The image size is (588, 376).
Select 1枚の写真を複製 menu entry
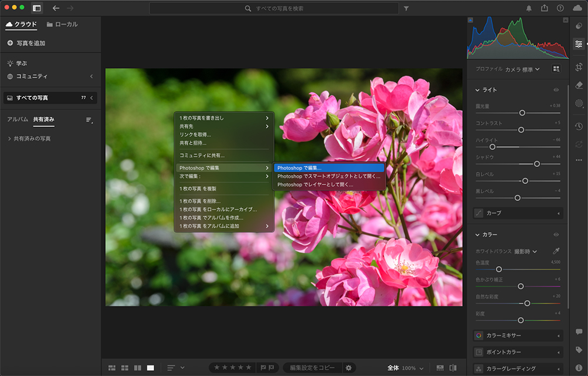click(224, 189)
